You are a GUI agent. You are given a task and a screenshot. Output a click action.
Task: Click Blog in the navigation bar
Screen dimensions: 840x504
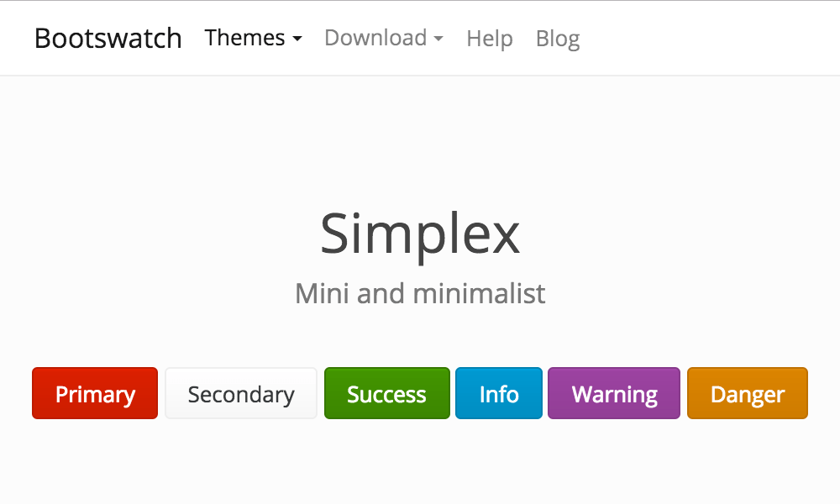click(558, 38)
